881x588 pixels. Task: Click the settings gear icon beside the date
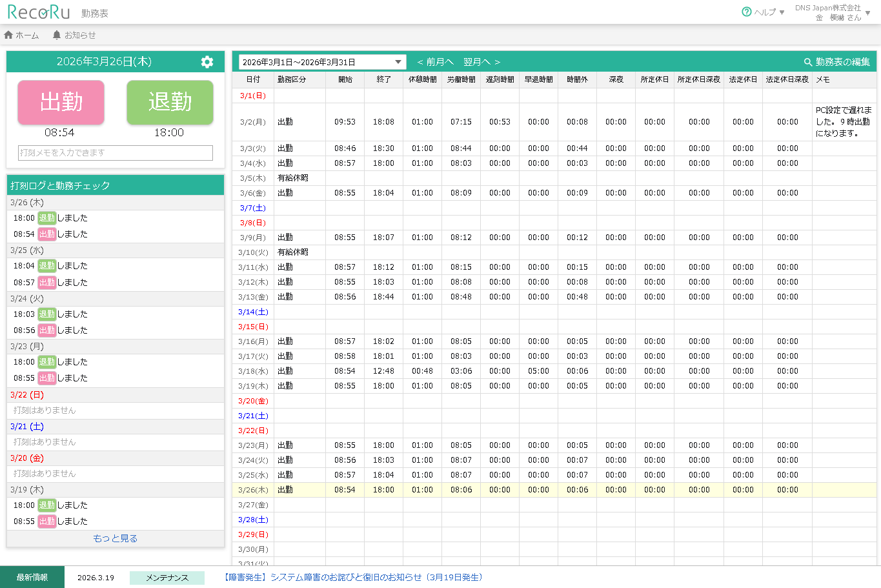coord(207,62)
